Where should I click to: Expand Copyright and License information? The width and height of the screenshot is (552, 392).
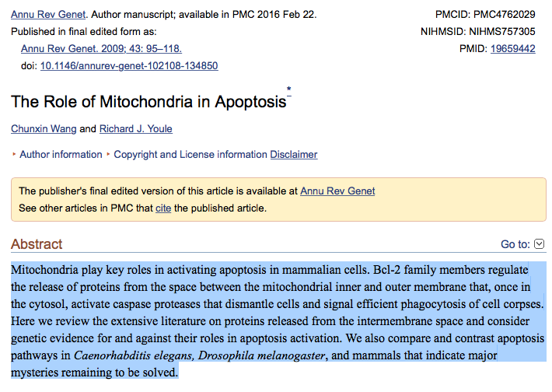click(x=190, y=155)
